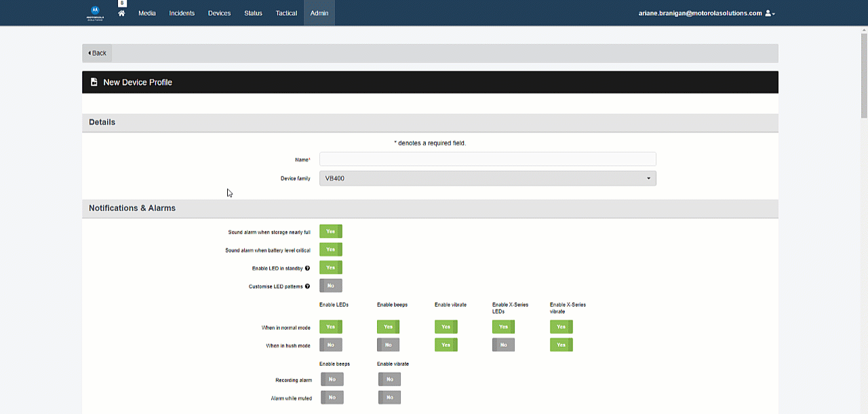Click the notification badge above the home icon
The width and height of the screenshot is (868, 414).
[x=121, y=3]
